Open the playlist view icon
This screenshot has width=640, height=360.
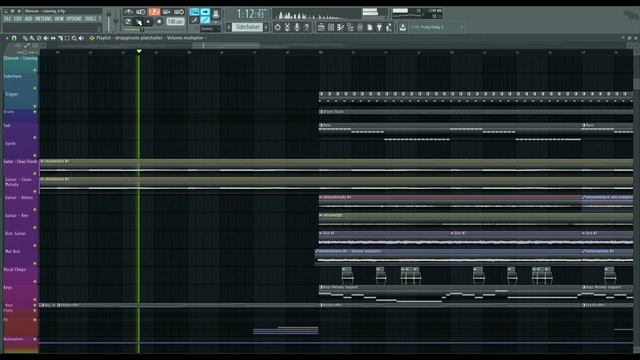(x=321, y=27)
